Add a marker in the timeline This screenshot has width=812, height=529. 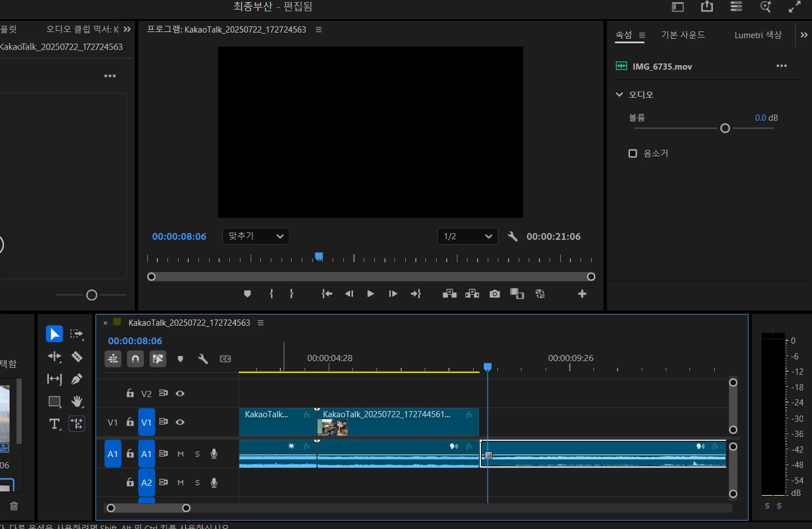click(180, 359)
